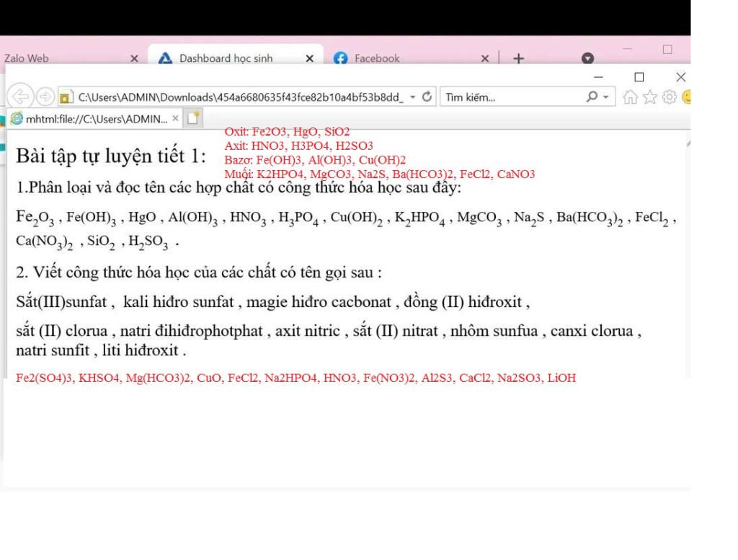Focus the 'Tìm kiếm...' search box
The image size is (738, 560).
[513, 97]
